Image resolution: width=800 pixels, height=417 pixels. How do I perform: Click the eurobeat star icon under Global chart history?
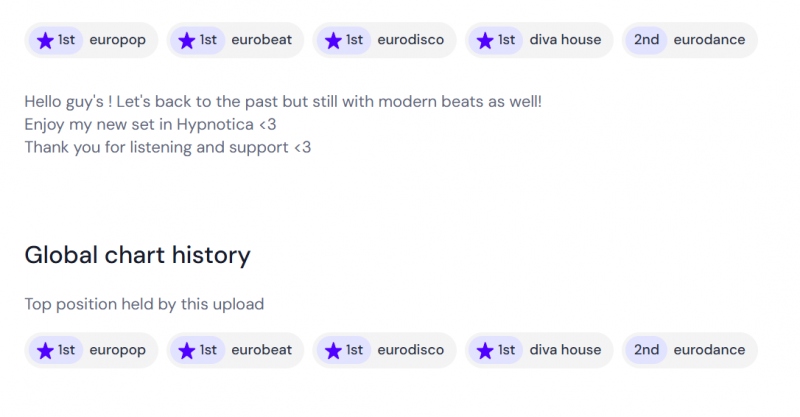coord(187,350)
